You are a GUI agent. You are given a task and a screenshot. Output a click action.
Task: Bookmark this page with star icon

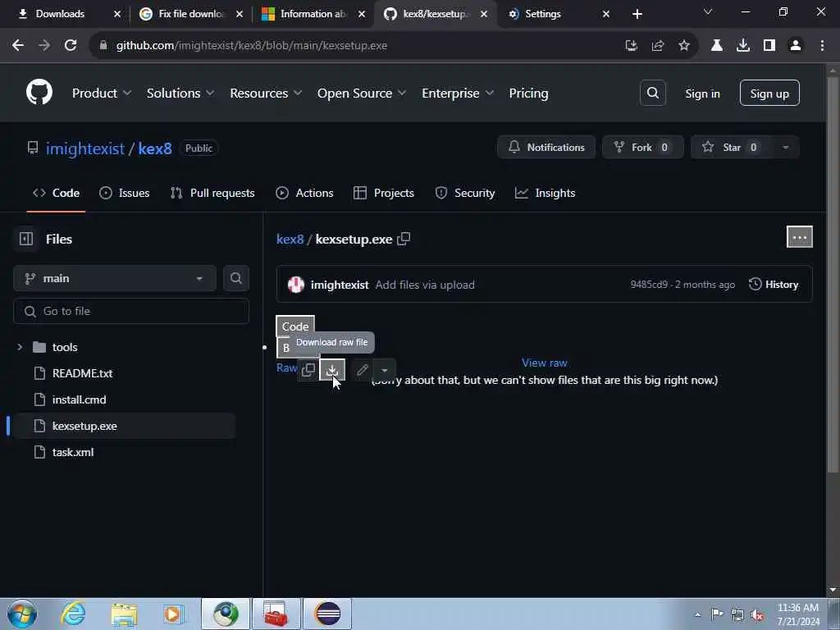pos(684,46)
